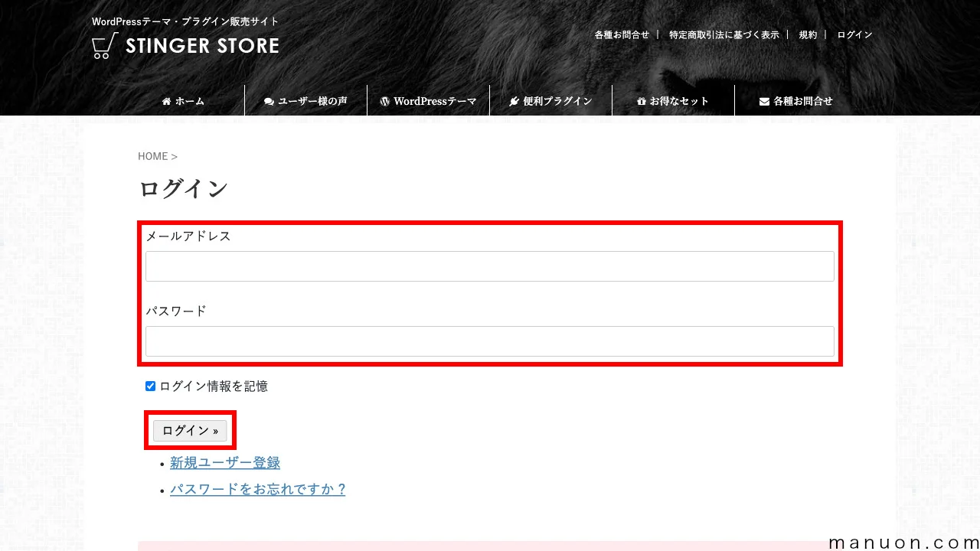Click the home icon in navigation
Screen dimensions: 980x551
point(166,101)
